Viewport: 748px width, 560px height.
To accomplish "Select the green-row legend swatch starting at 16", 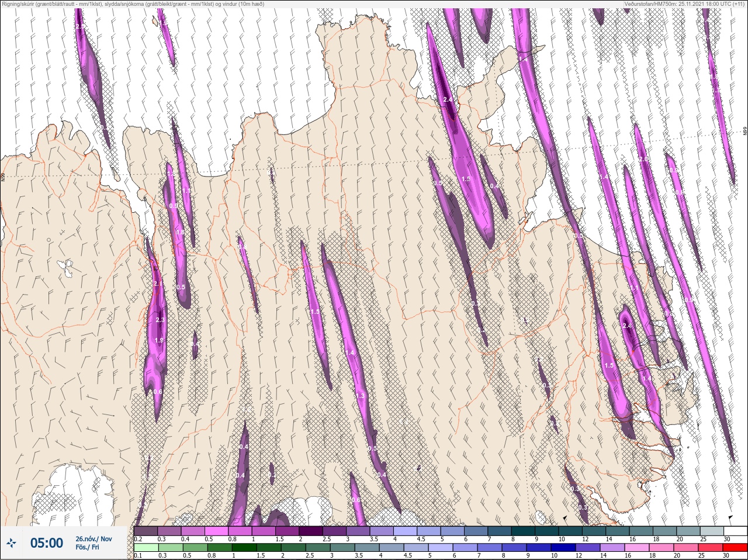I will point(638,548).
